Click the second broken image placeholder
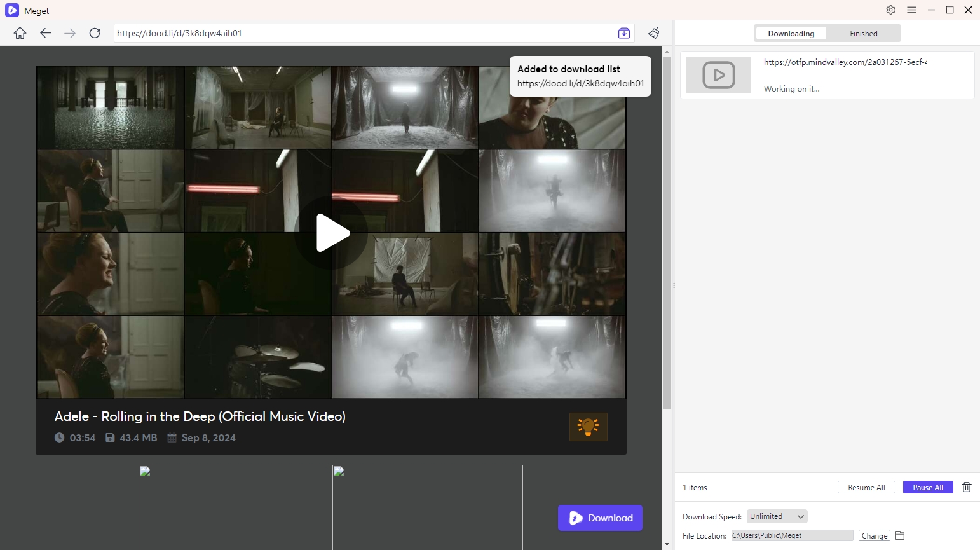Screen dimensions: 980x550 point(428,507)
